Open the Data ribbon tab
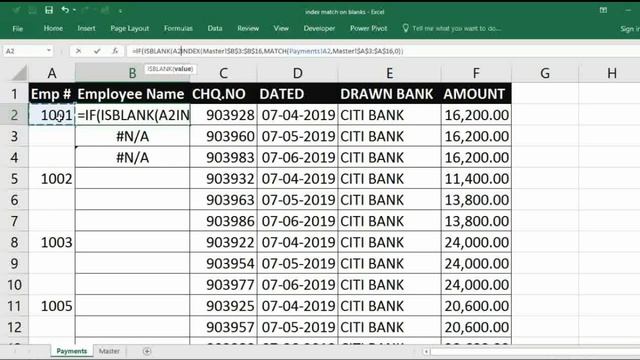640x360 pixels. pyautogui.click(x=215, y=29)
